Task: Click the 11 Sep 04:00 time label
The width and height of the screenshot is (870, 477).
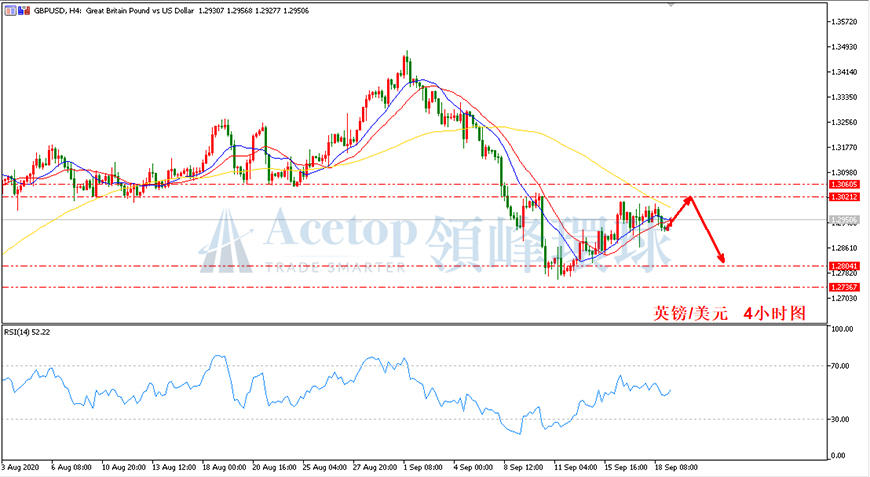Action: pos(575,468)
